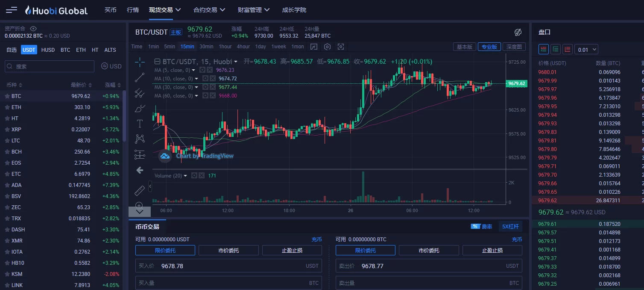
Task: Open the chart theme palette icon
Action: coord(518,32)
